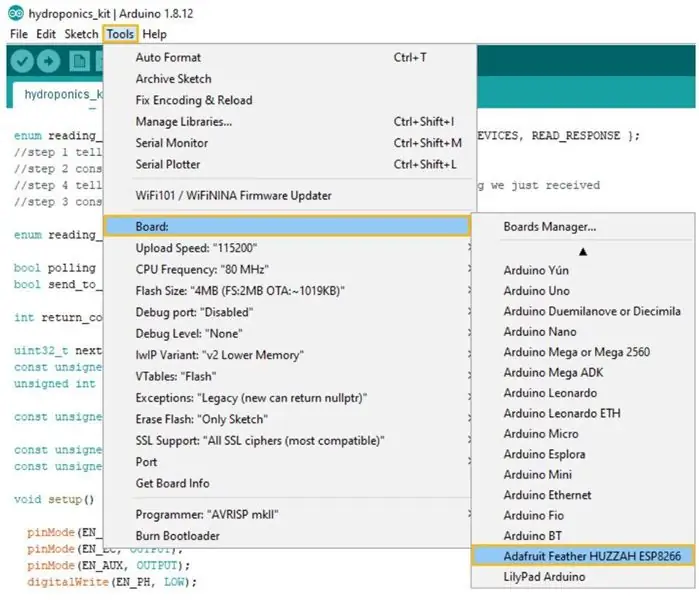Viewport: 699px width, 600px height.
Task: Click Get Board Info
Action: point(288,484)
